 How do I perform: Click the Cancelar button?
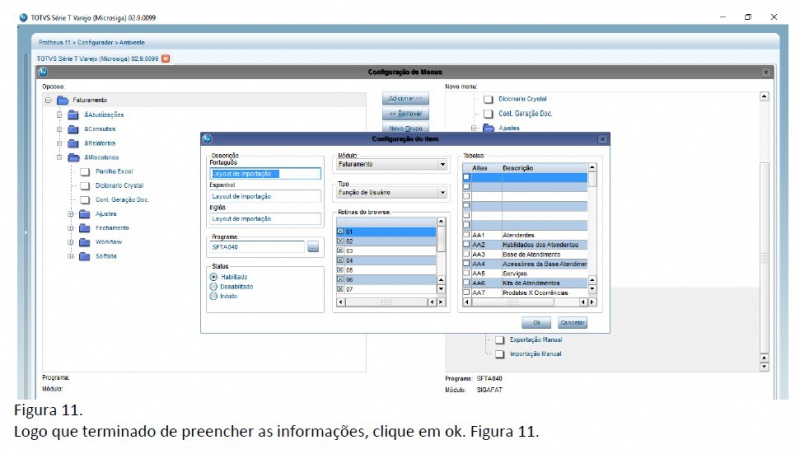(572, 322)
